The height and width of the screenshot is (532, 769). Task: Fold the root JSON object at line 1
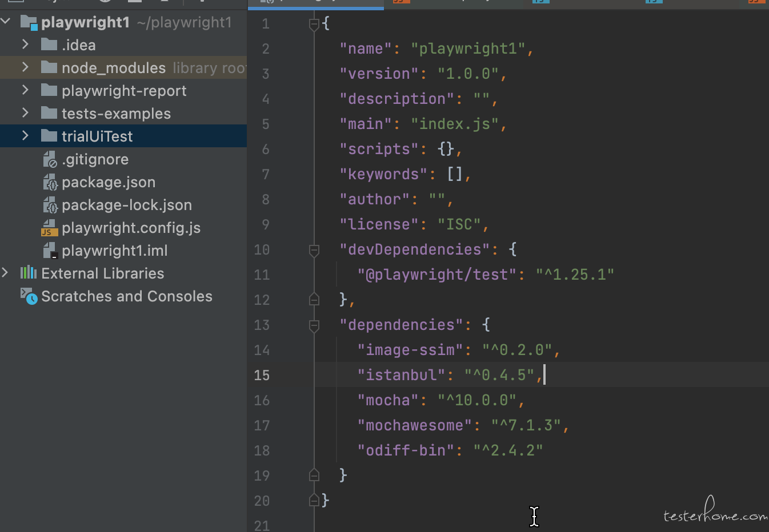click(x=314, y=24)
